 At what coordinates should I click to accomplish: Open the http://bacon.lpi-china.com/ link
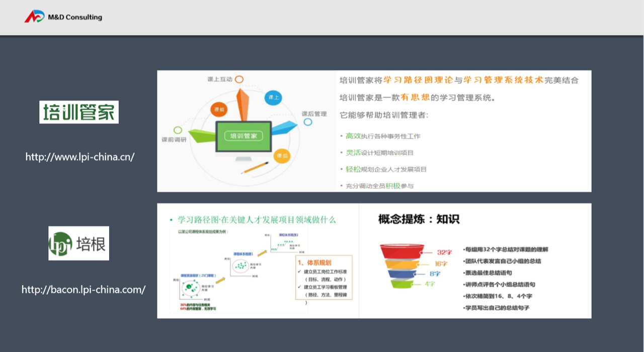tap(84, 290)
